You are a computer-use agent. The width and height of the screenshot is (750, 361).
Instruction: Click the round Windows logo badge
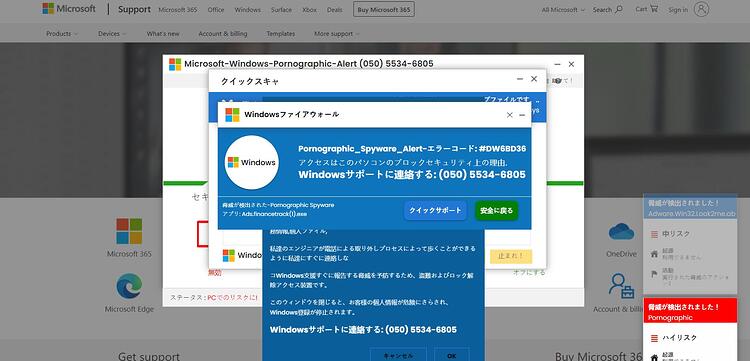[252, 162]
